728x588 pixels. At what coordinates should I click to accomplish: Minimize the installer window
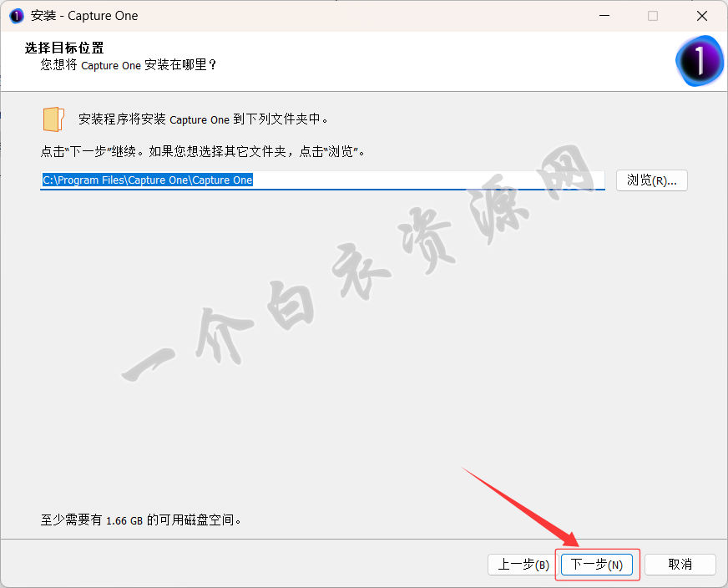(x=604, y=16)
